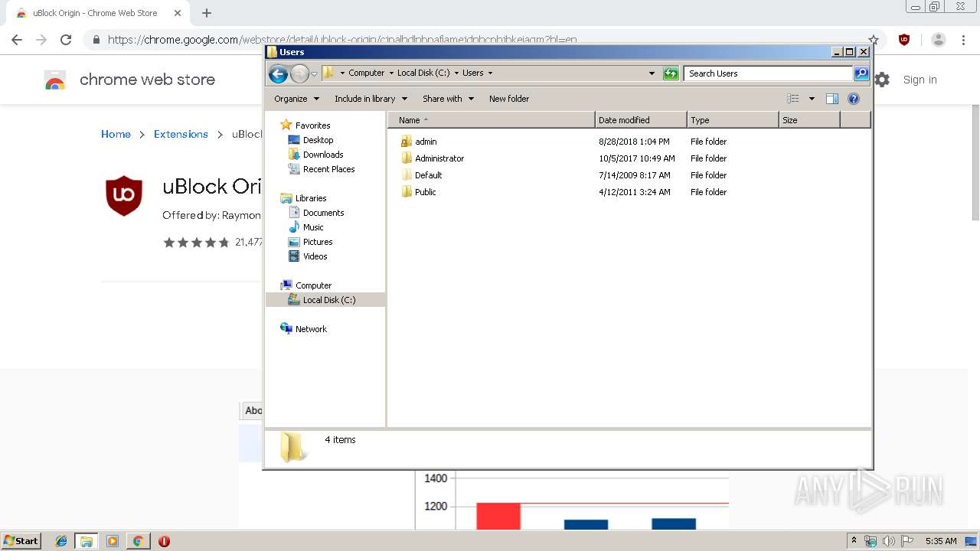980x551 pixels.
Task: Expand the arrow after Users breadcrumb
Action: click(490, 73)
